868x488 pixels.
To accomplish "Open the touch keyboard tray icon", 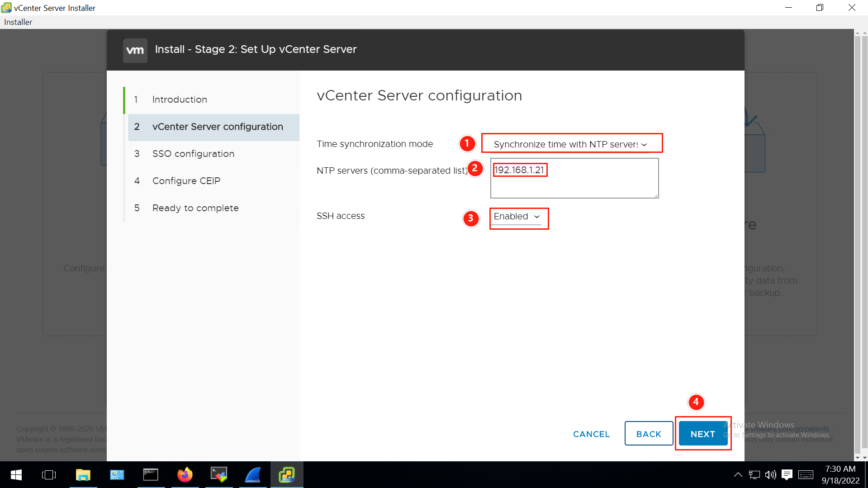I will point(806,475).
